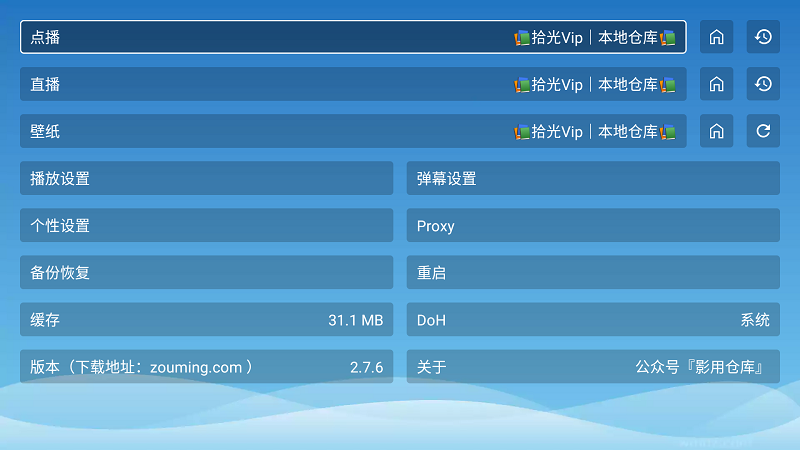800x450 pixels.
Task: Select the 壁纸 source row
Action: coord(353,131)
